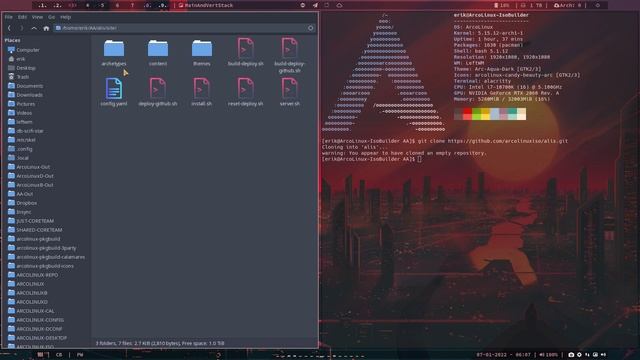Go up to parent folder
640x360 pixels.
pos(34,28)
